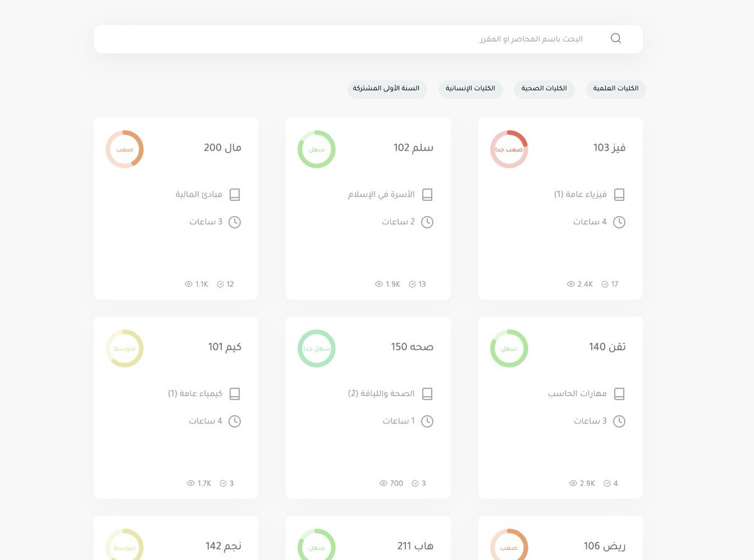Click the check-badge icon on the كيم 101 card
Viewport: 754px width, 560px height.
[x=223, y=483]
